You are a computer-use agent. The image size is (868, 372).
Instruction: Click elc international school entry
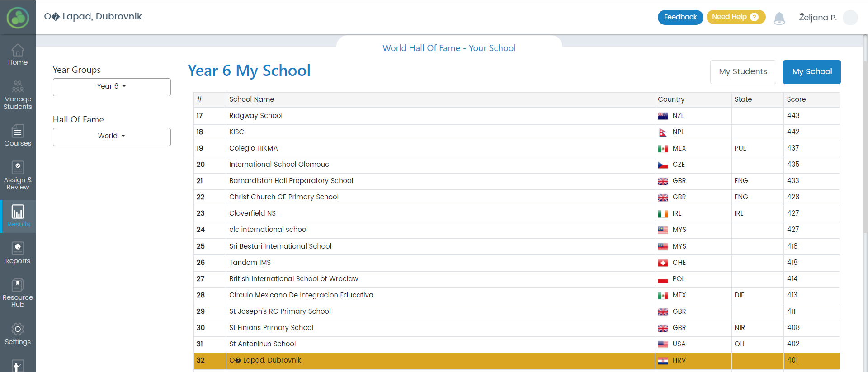(x=268, y=230)
